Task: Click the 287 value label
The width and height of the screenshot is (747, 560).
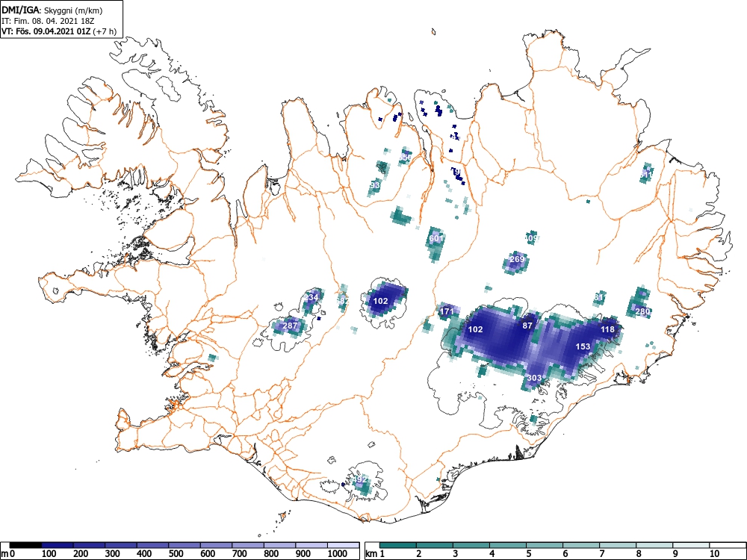Action: pos(290,326)
